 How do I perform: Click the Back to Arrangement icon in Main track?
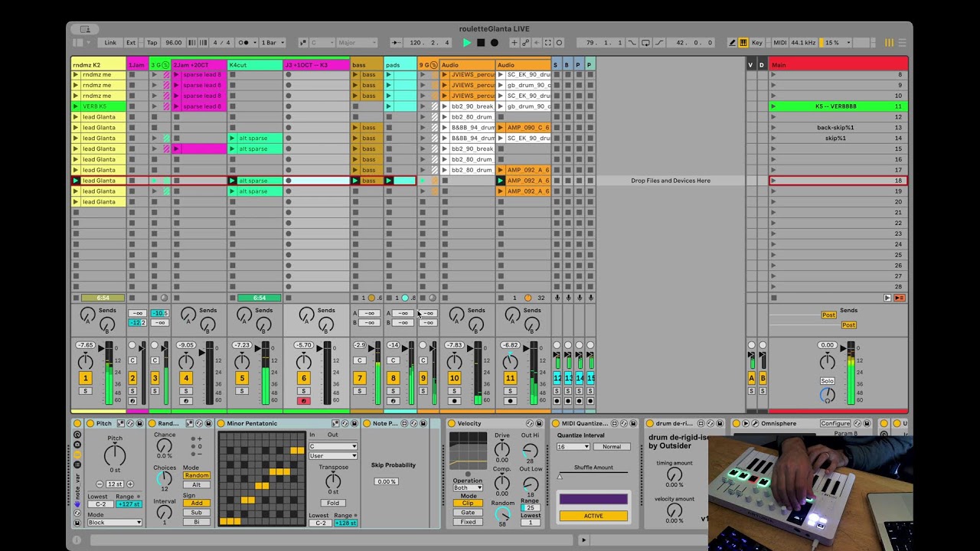(x=899, y=298)
